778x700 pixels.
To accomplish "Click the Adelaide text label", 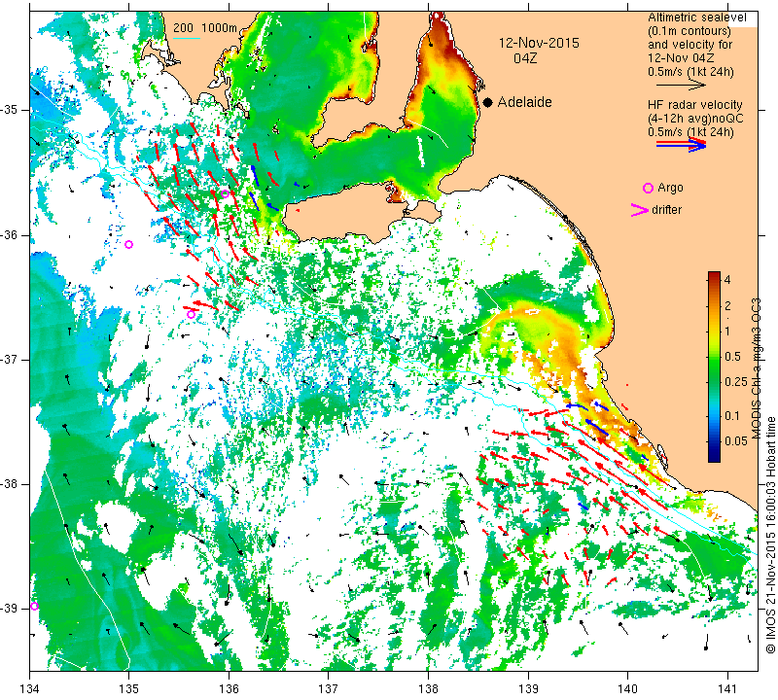I will pyautogui.click(x=525, y=102).
